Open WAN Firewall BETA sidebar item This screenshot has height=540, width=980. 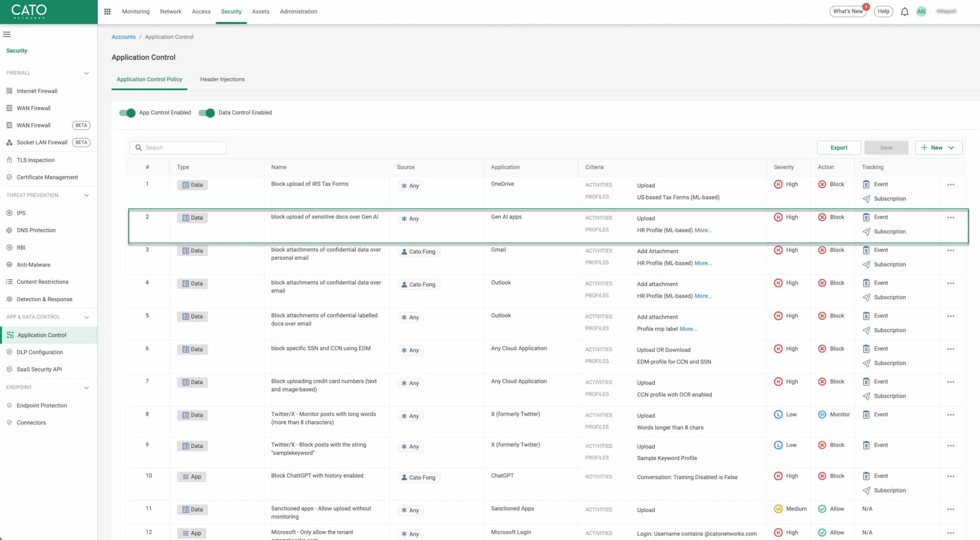[48, 125]
